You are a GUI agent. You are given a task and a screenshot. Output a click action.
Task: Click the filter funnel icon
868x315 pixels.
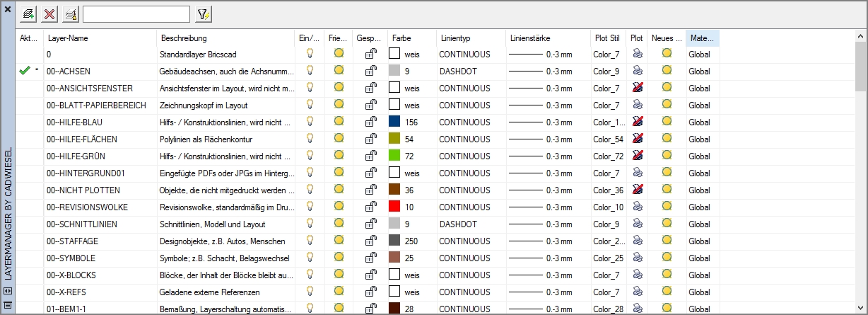click(203, 13)
